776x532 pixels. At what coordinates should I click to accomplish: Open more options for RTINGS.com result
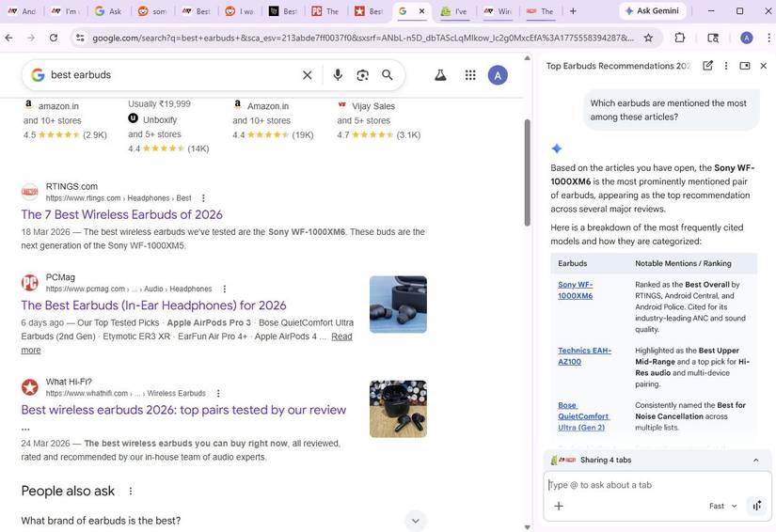tap(203, 198)
